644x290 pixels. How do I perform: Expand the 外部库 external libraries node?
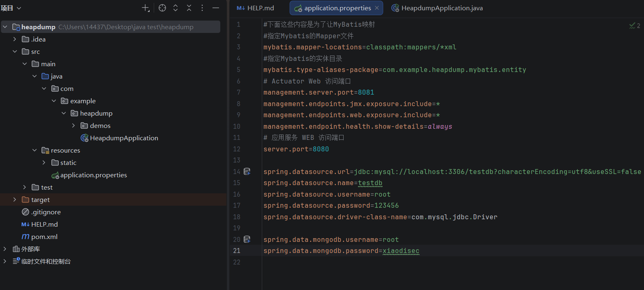(x=5, y=249)
